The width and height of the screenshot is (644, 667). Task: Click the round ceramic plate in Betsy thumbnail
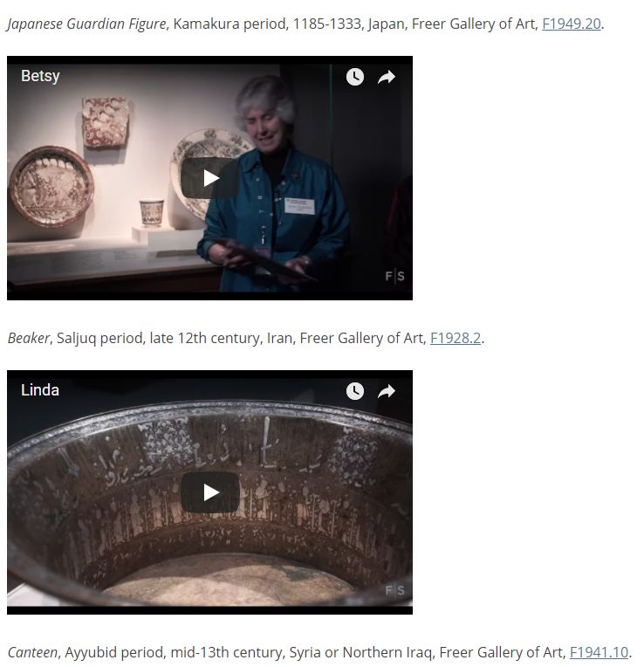51,186
